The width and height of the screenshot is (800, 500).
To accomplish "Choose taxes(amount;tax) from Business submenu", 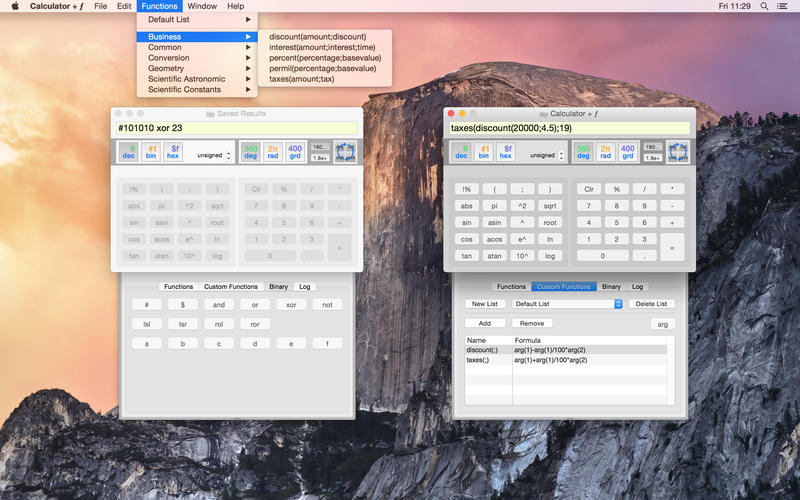I will click(325, 79).
